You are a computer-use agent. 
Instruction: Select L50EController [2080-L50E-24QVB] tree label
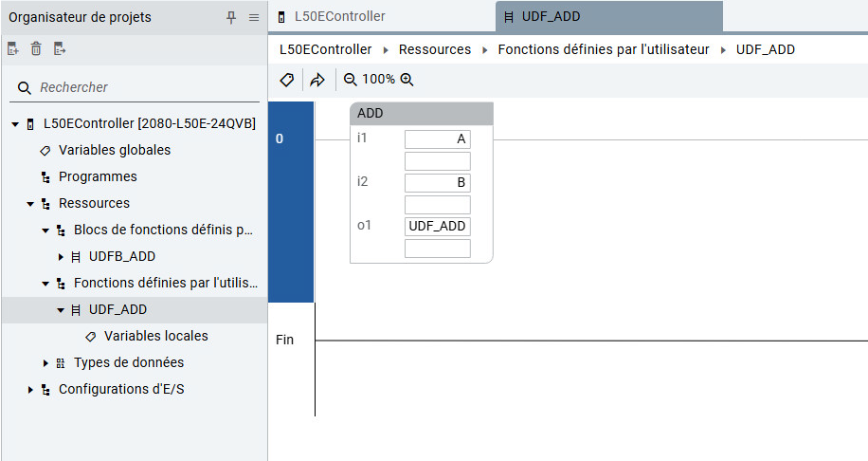click(150, 123)
